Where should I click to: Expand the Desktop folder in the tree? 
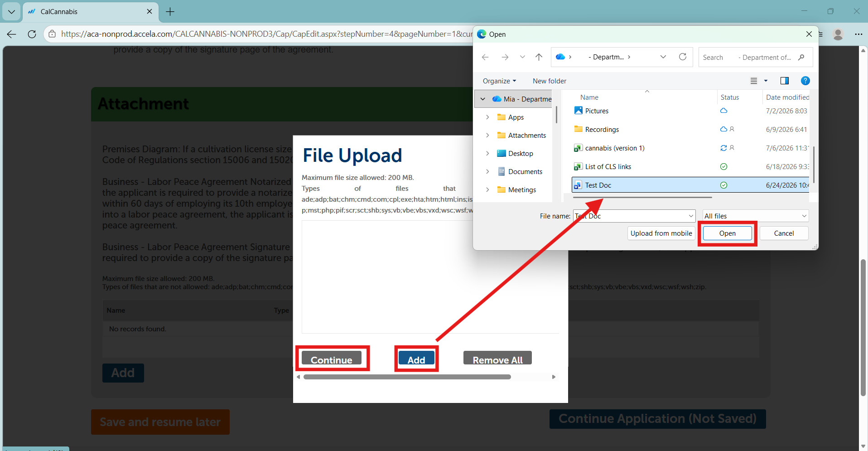(487, 153)
